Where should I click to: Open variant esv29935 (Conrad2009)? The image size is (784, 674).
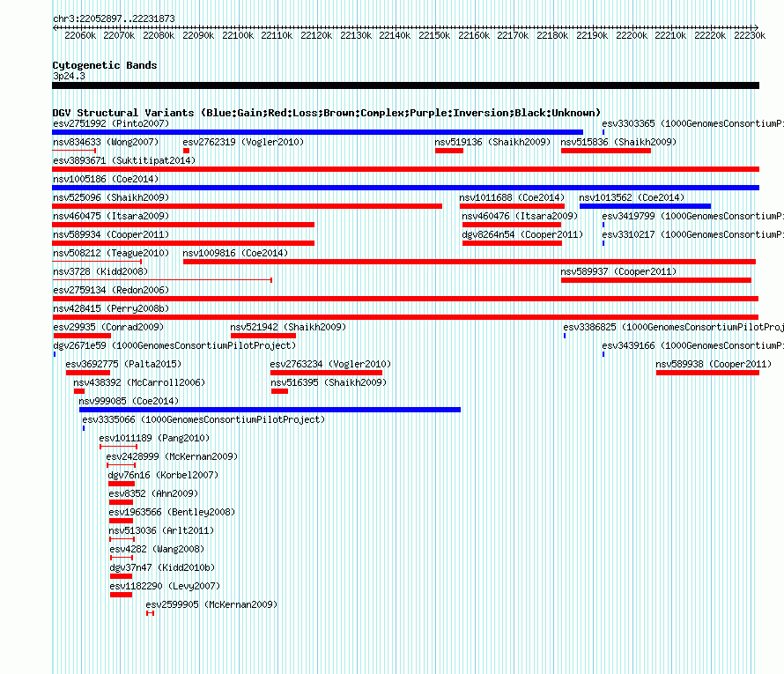(x=108, y=327)
